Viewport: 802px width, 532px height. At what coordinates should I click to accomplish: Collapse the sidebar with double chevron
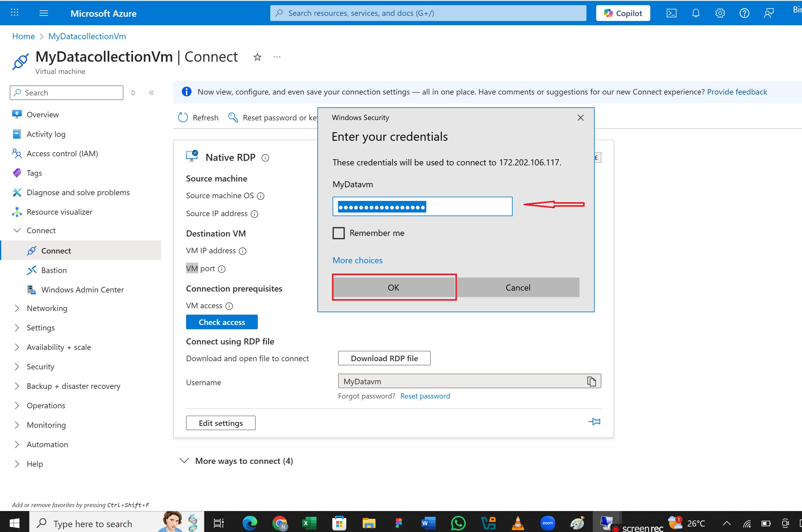point(151,93)
